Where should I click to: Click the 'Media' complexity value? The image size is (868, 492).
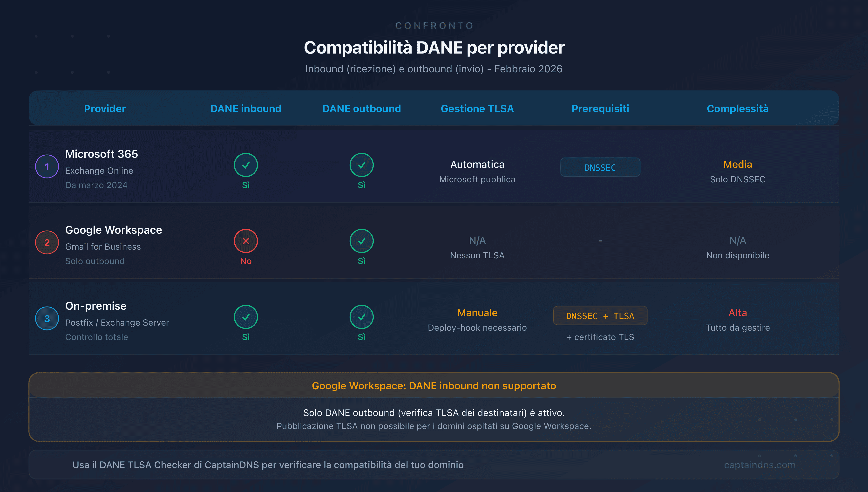coord(738,164)
